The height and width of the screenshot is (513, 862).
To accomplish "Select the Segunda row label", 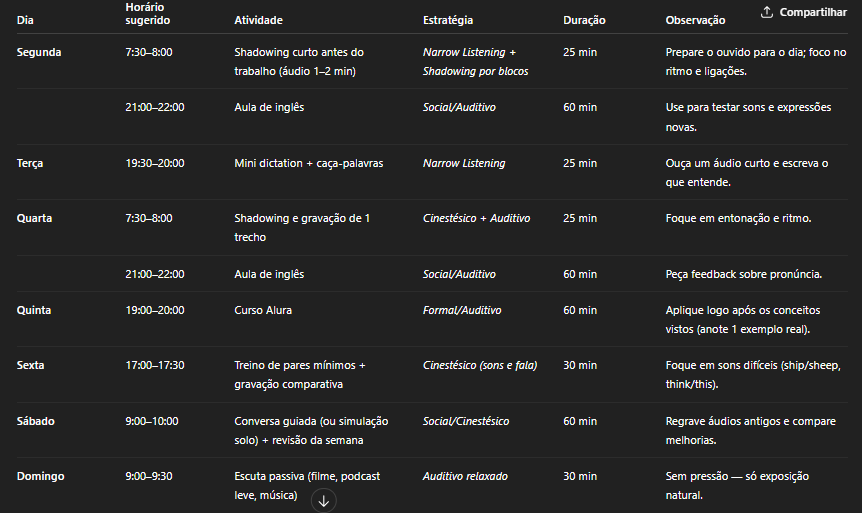I will tap(39, 52).
